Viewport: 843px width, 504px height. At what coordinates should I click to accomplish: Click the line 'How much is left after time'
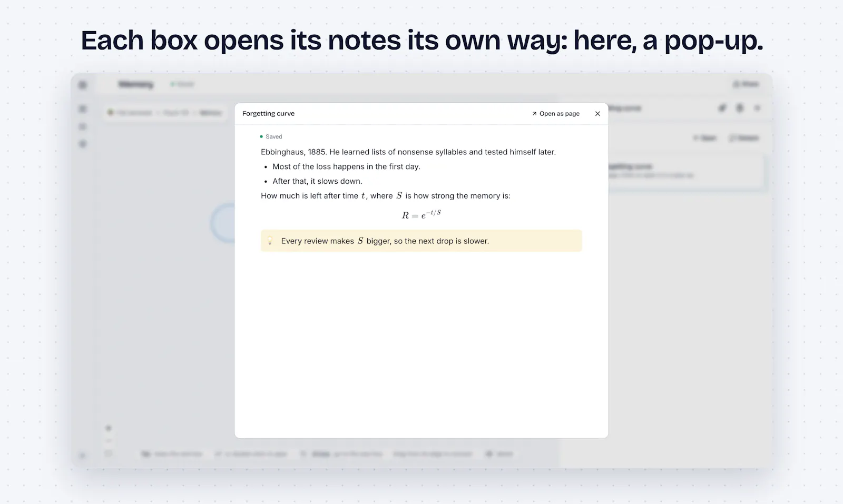tap(386, 196)
